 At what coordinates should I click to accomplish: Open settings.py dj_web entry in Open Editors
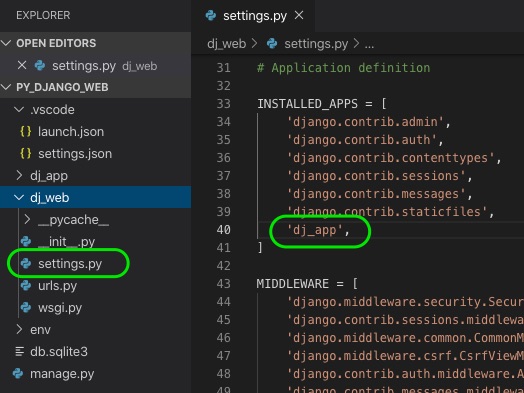pos(96,66)
